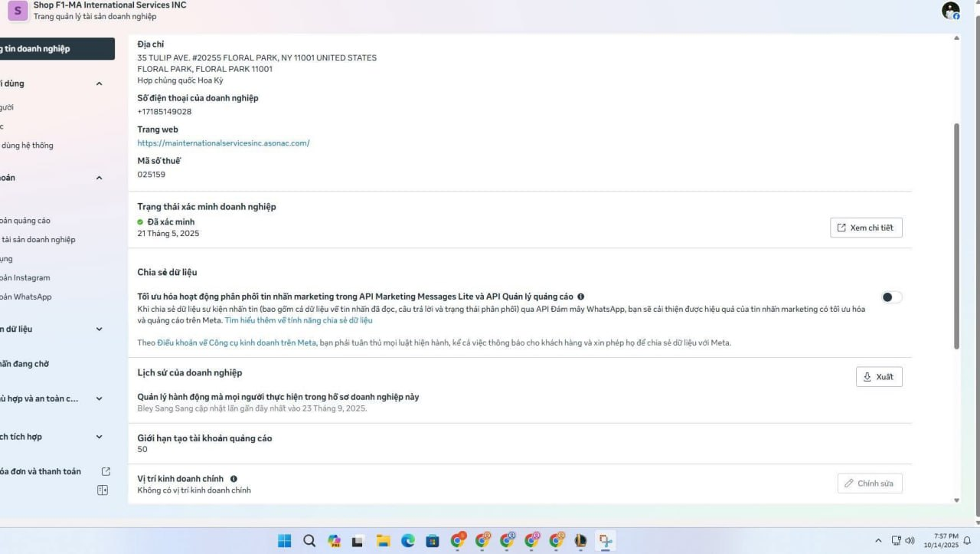Click the phone number +17185149028

[165, 112]
